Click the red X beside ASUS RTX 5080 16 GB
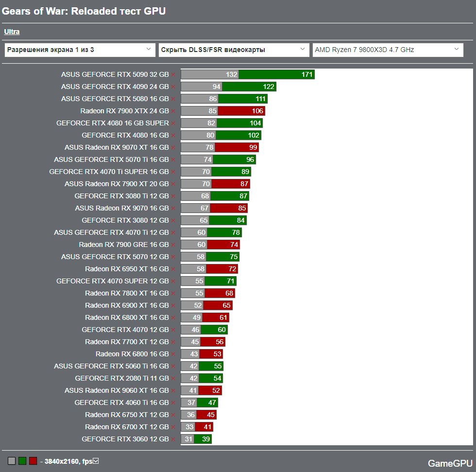476x472 pixels. 173,99
